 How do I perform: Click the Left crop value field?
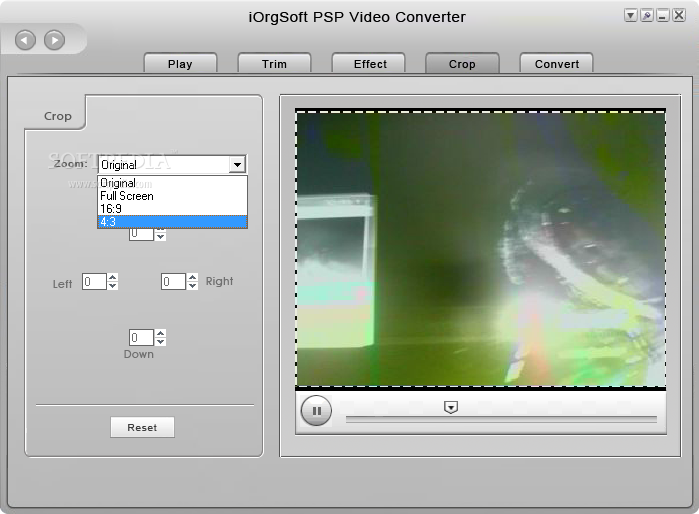tap(94, 282)
